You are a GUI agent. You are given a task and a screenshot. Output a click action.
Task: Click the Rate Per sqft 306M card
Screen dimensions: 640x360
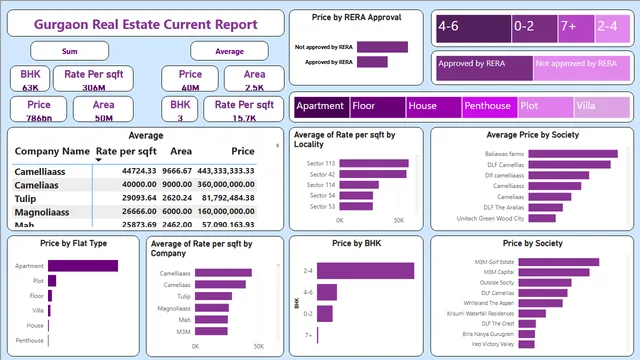(93, 79)
